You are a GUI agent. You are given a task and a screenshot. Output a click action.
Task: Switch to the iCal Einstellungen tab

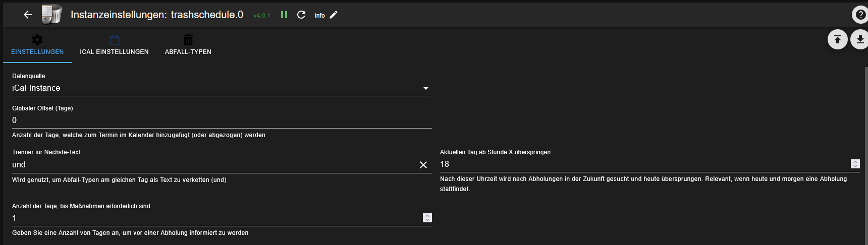[114, 45]
